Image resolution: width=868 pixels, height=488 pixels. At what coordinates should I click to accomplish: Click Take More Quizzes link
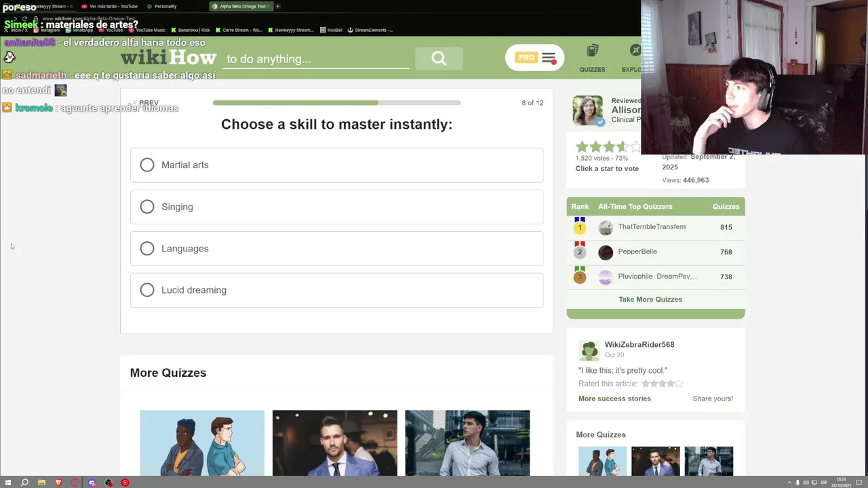pos(650,299)
